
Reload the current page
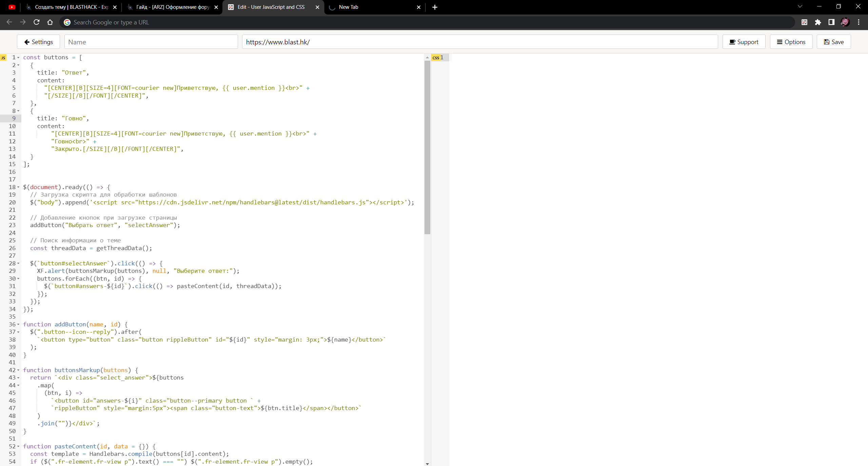pyautogui.click(x=36, y=22)
